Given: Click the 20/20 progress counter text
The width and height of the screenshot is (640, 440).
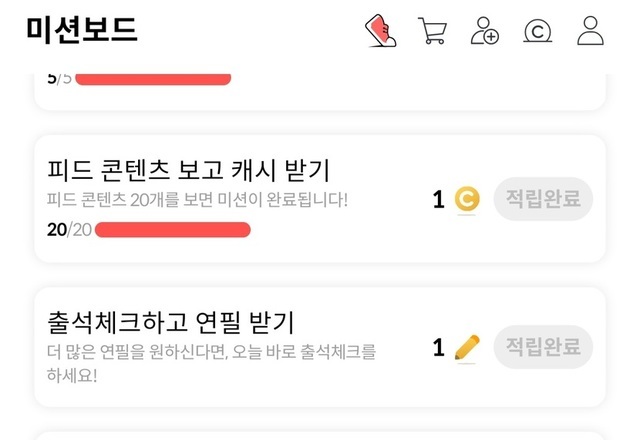Looking at the screenshot, I should pyautogui.click(x=69, y=230).
